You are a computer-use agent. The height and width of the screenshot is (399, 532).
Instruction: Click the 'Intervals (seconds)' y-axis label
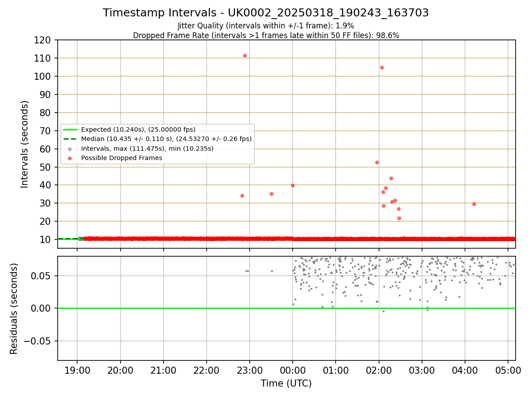pyautogui.click(x=25, y=144)
